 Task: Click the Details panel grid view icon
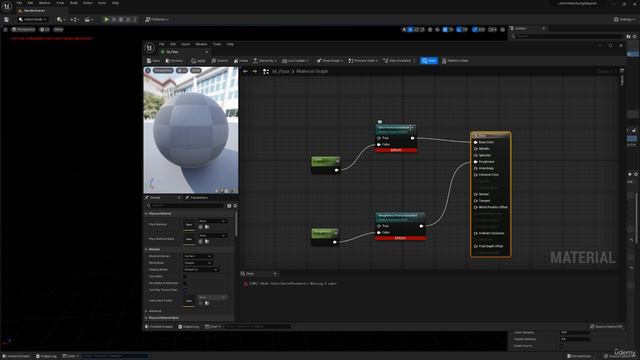[229, 206]
